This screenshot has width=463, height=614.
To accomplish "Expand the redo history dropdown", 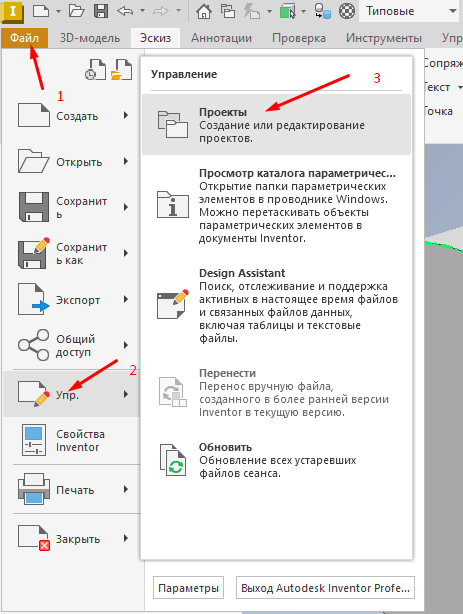I will coord(179,11).
